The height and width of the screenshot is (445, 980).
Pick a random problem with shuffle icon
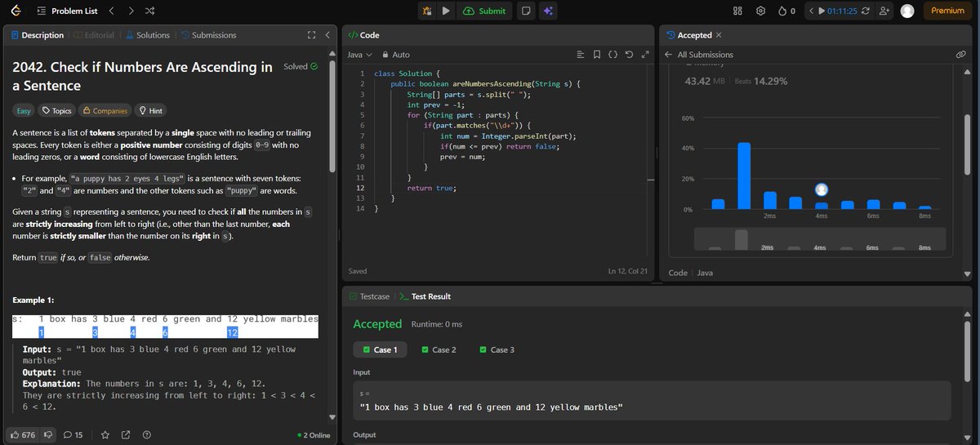pos(149,11)
